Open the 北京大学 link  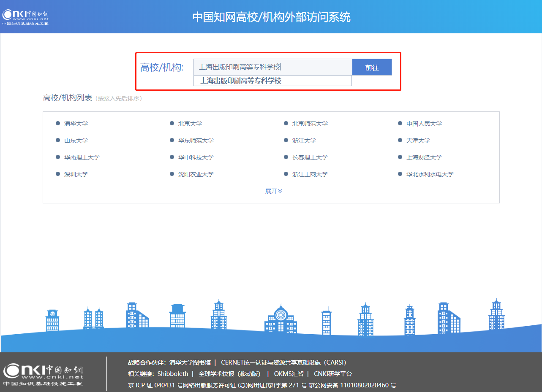tap(190, 124)
